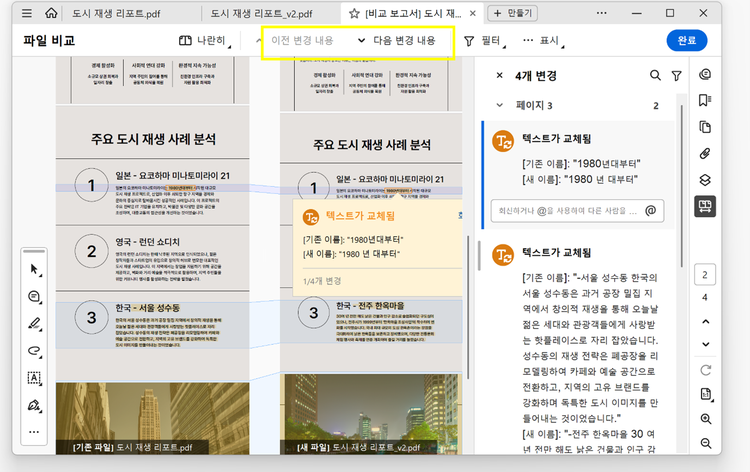
Task: Click the @ mention icon
Action: [x=651, y=210]
